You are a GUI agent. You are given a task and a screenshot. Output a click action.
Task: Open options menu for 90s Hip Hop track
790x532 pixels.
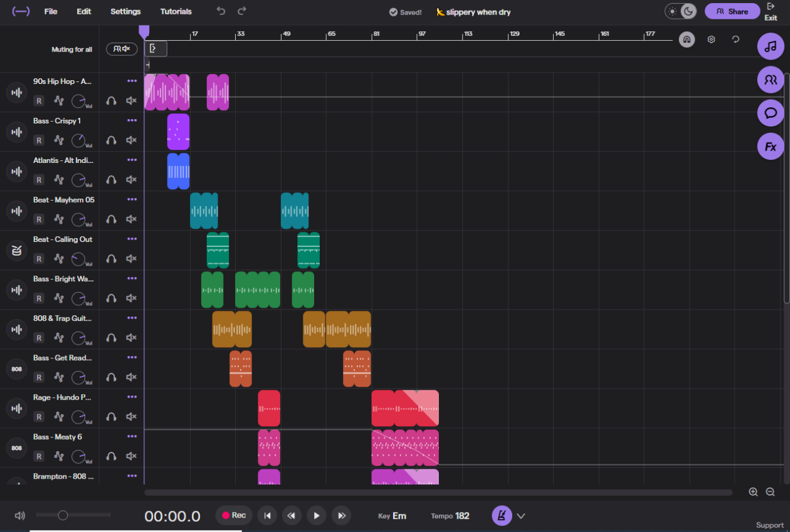(x=132, y=81)
